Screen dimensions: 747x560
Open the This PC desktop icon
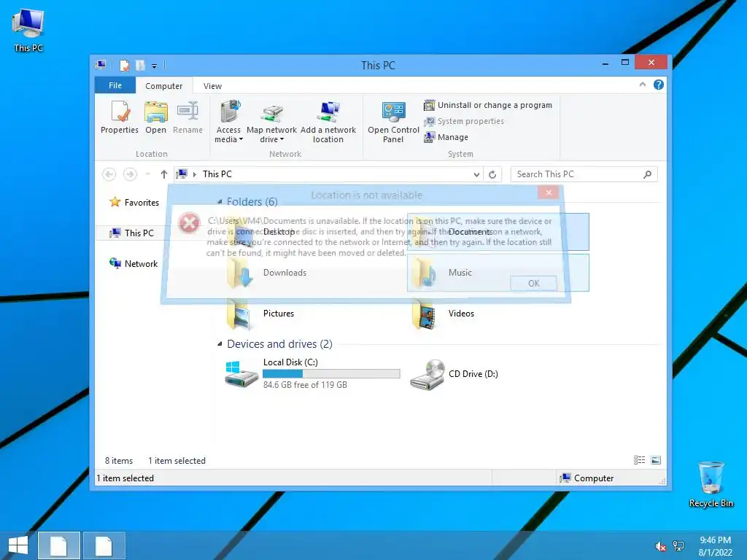pos(28,31)
